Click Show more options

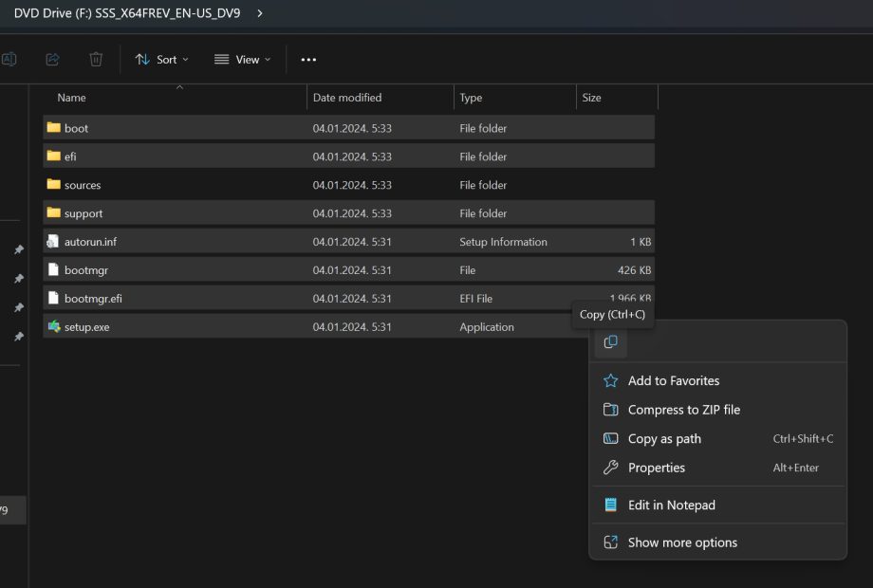[682, 543]
